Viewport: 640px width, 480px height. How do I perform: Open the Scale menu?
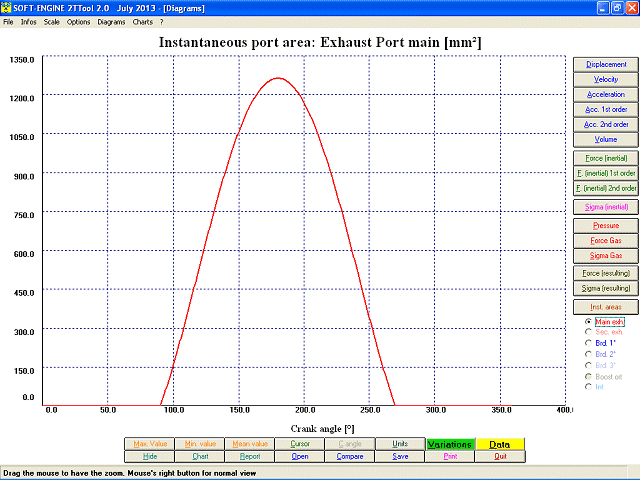tap(52, 22)
